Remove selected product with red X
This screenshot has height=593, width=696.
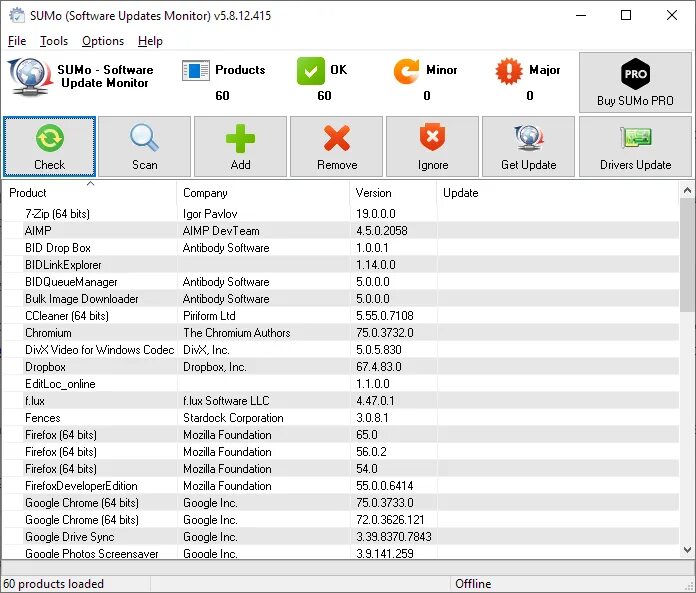tap(336, 146)
